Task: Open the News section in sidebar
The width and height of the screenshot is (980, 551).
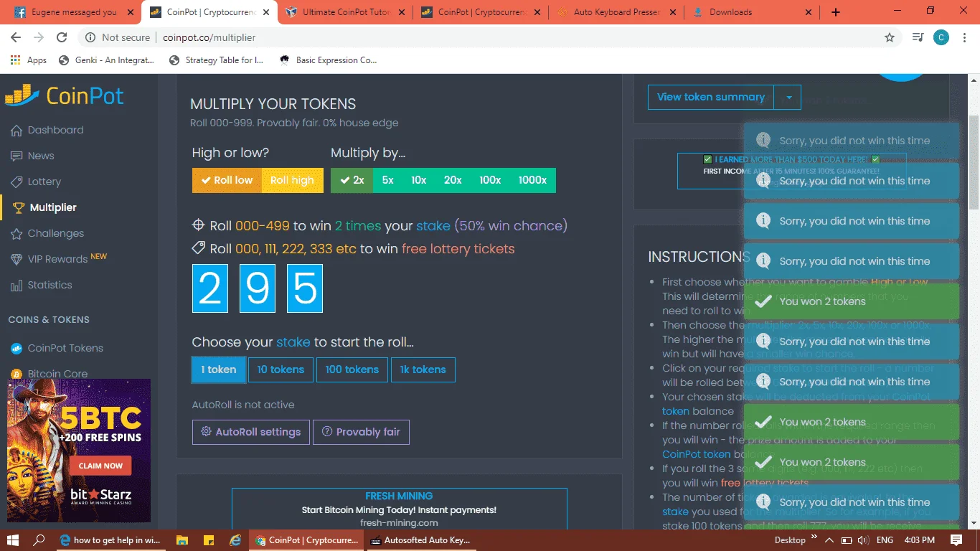Action: tap(32, 156)
